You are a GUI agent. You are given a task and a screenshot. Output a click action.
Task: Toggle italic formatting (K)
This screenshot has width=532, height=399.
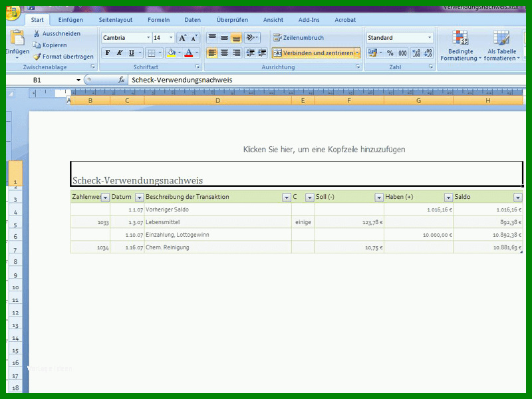point(120,53)
